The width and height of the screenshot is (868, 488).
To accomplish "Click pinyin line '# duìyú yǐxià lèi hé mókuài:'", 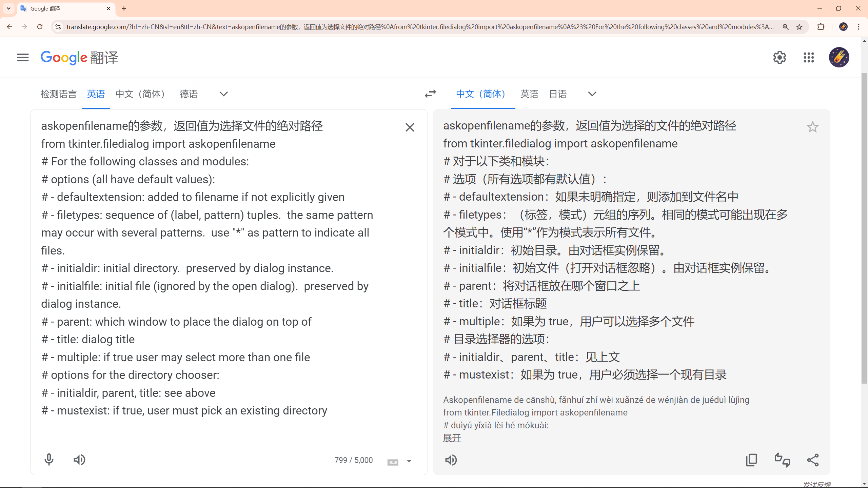I will click(496, 425).
